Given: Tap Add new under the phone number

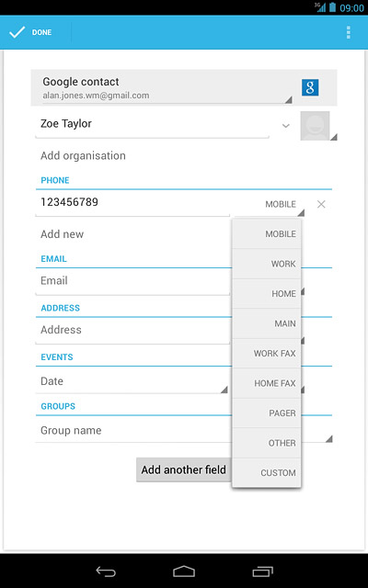Looking at the screenshot, I should pos(63,234).
